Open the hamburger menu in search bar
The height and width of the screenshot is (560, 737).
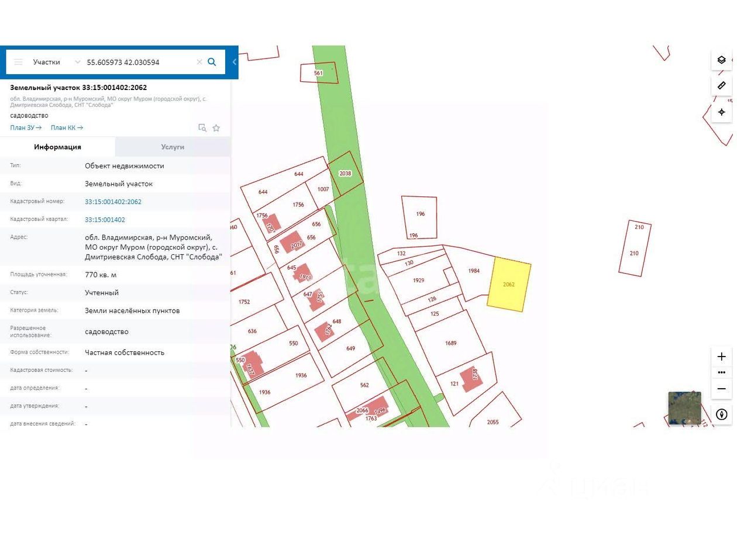point(18,62)
